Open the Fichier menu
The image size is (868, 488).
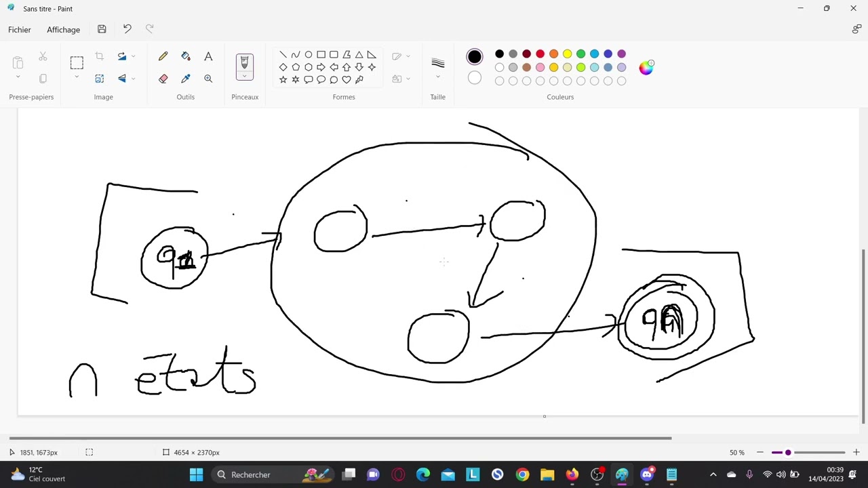pyautogui.click(x=20, y=29)
